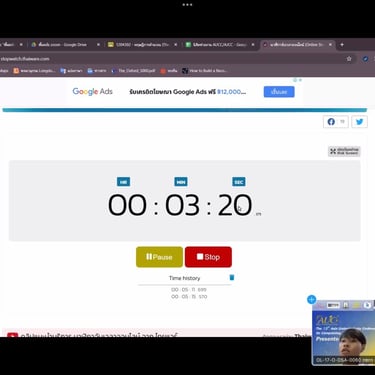Open the Full Screen mode button
This screenshot has height=375, width=375.
pyautogui.click(x=344, y=151)
